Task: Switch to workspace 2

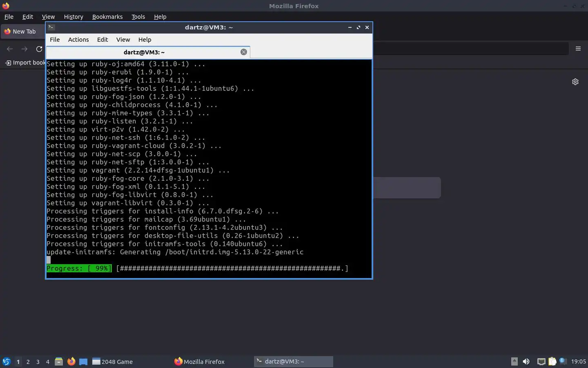Action: (x=28, y=361)
